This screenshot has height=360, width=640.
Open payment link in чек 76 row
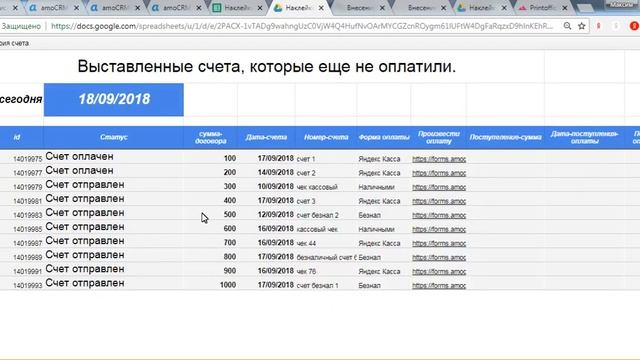click(x=439, y=271)
